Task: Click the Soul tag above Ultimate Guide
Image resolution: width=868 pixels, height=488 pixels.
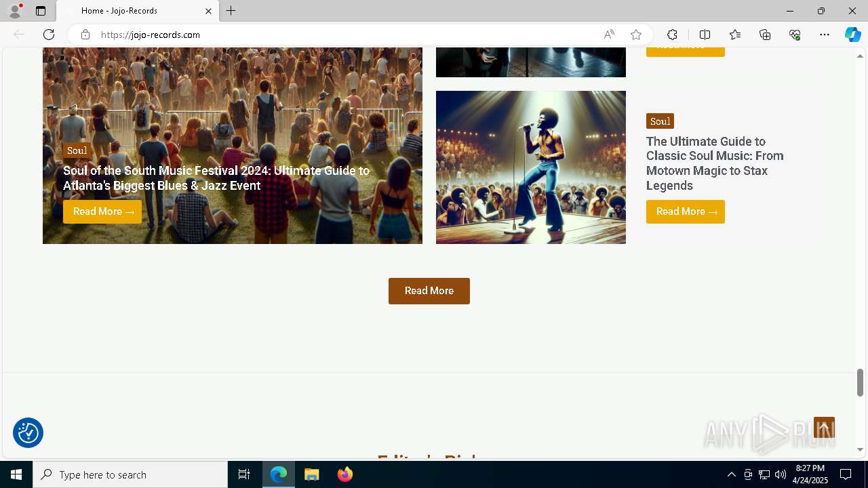Action: pyautogui.click(x=660, y=121)
